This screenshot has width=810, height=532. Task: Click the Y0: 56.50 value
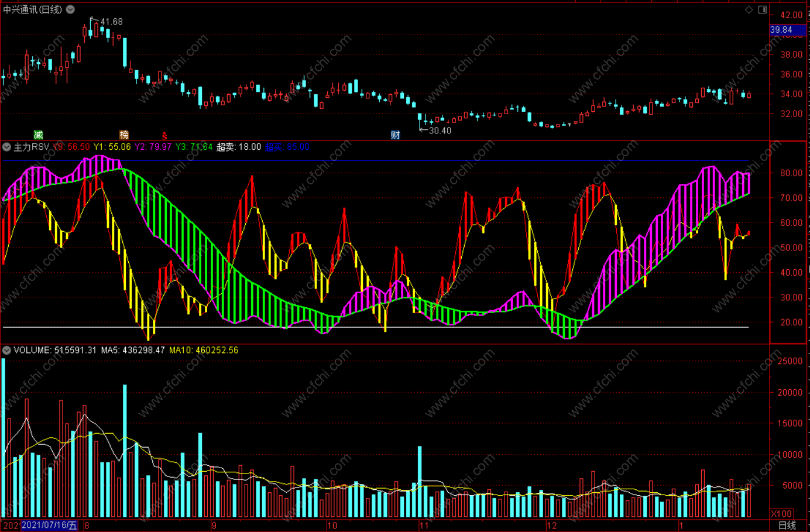pyautogui.click(x=71, y=147)
